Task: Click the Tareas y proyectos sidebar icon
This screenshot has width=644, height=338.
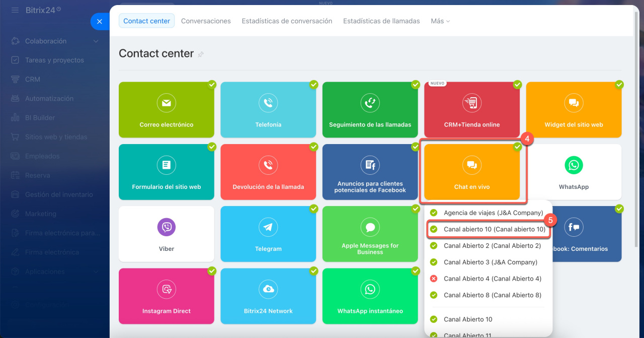Action: (x=15, y=60)
